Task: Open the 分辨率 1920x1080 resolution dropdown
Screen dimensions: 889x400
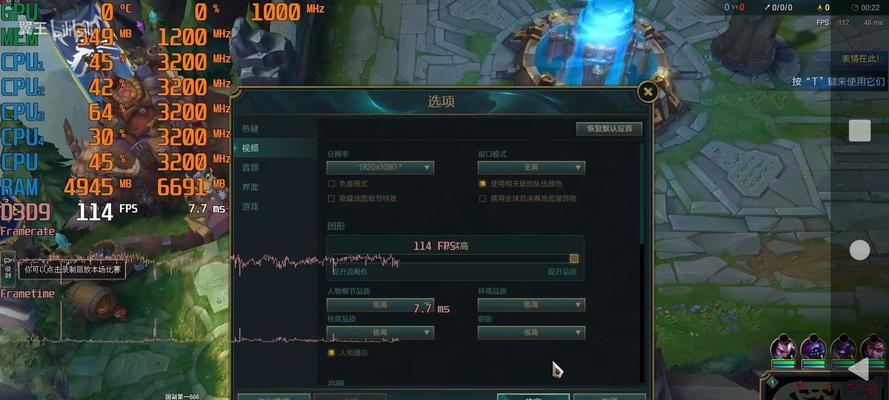Action: pyautogui.click(x=380, y=168)
